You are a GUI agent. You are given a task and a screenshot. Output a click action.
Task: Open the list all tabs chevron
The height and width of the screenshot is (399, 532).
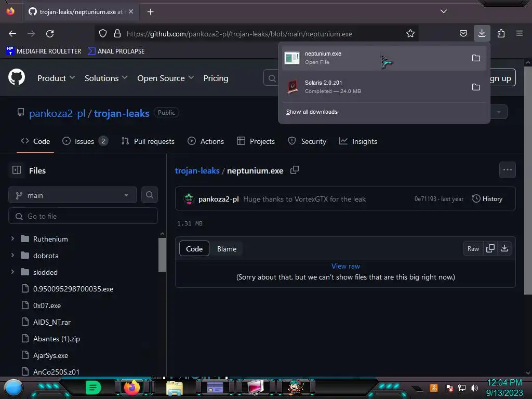click(444, 11)
